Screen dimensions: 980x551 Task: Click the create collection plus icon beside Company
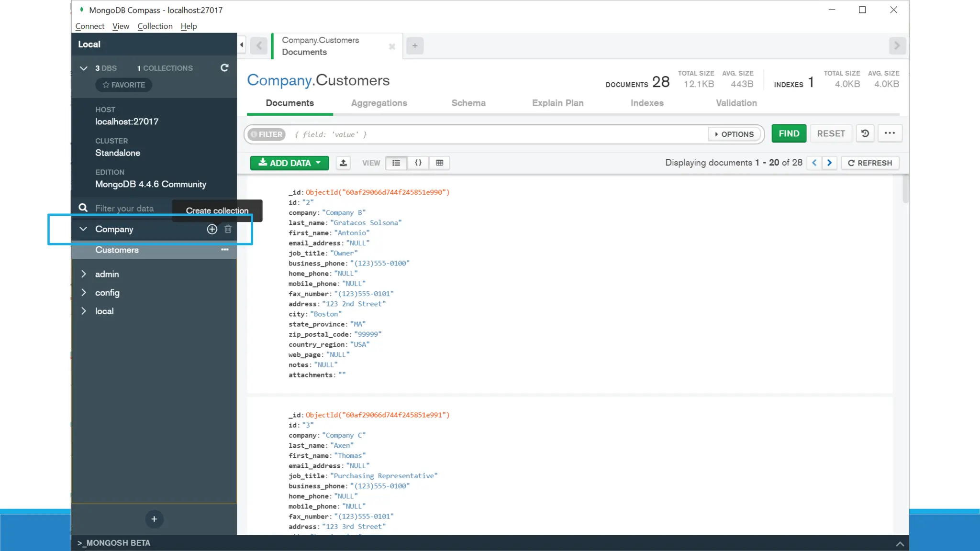click(212, 229)
